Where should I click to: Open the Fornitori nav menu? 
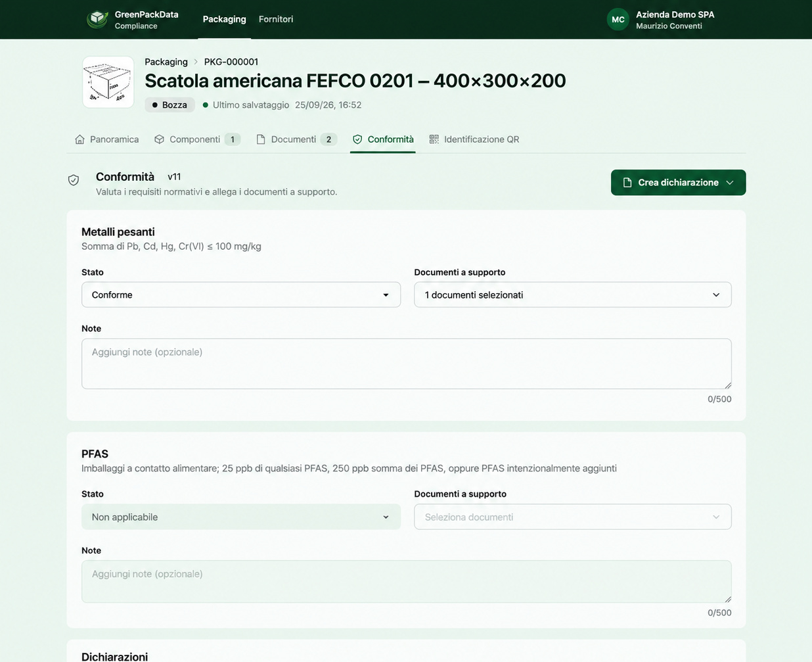pos(276,19)
